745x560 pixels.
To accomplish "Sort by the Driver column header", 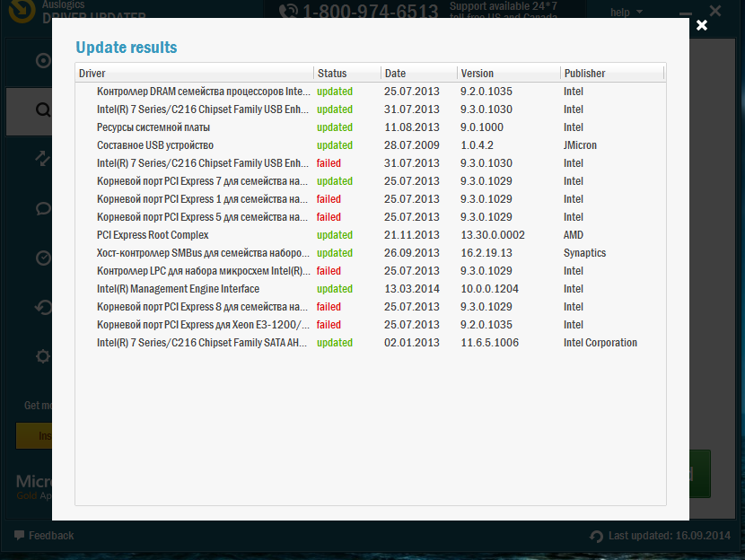I will point(194,74).
